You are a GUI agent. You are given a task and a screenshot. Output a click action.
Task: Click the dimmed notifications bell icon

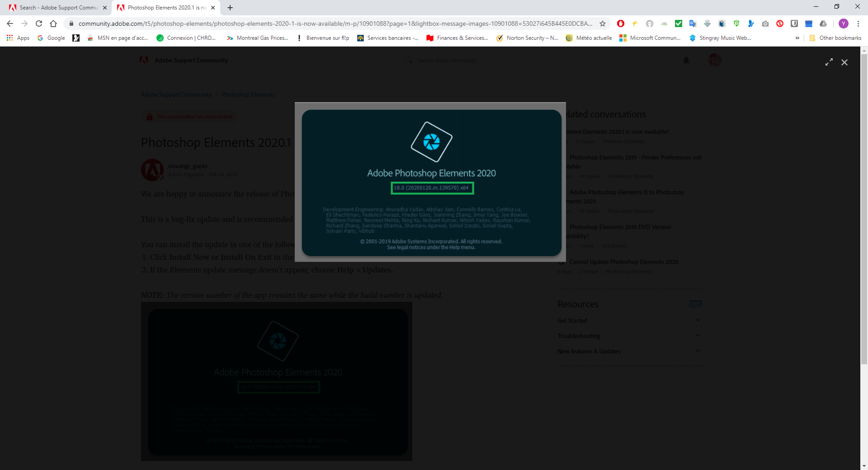coord(686,60)
